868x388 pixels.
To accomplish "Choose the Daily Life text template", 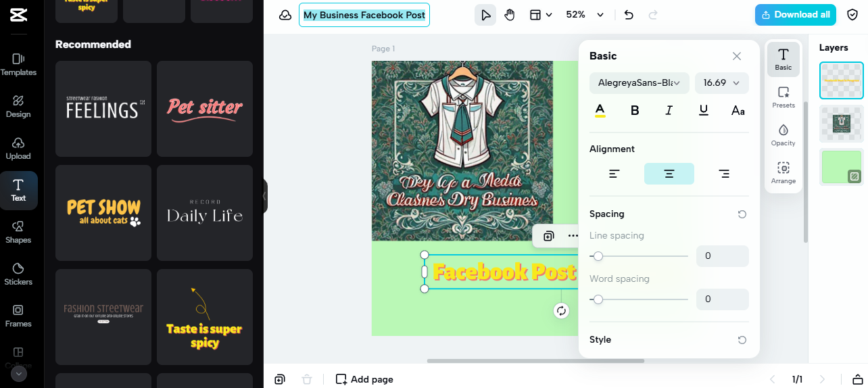I will pyautogui.click(x=205, y=213).
